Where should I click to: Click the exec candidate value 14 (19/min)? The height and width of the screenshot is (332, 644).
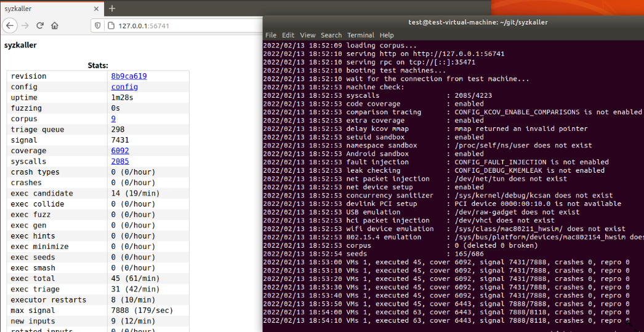tap(135, 193)
